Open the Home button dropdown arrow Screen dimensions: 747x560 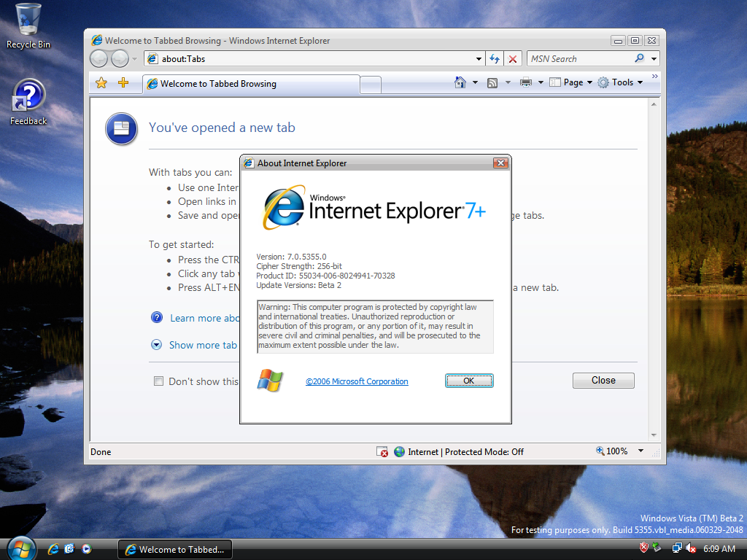475,82
